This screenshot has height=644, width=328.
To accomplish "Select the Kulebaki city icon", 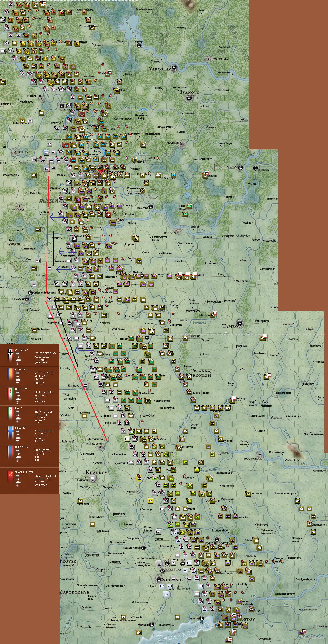I will pyautogui.click(x=255, y=168).
